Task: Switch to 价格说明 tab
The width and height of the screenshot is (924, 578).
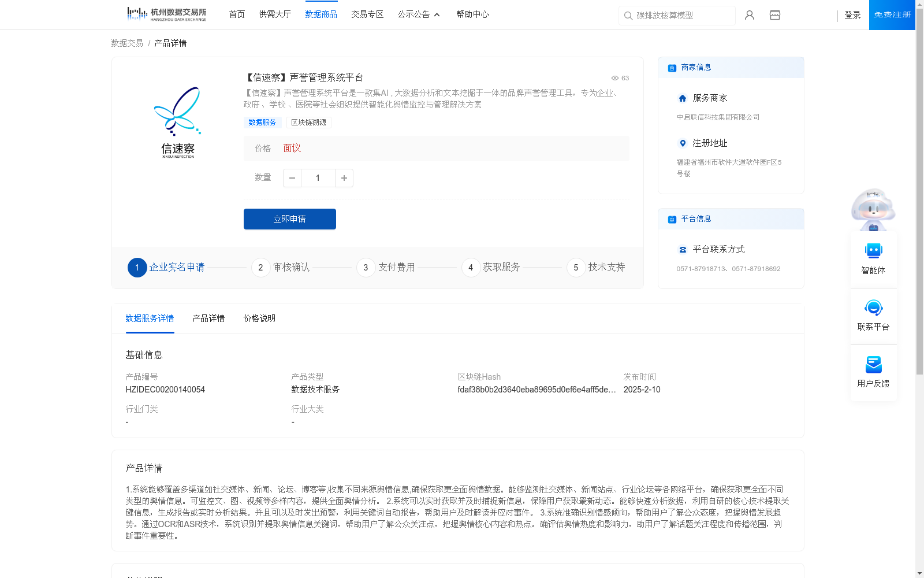Action: 259,318
